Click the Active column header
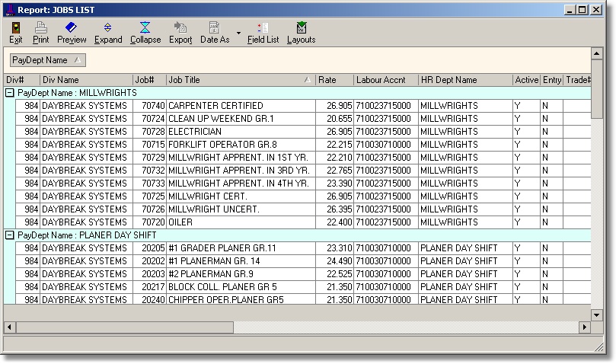Viewport: 616px width, 364px height. 526,80
